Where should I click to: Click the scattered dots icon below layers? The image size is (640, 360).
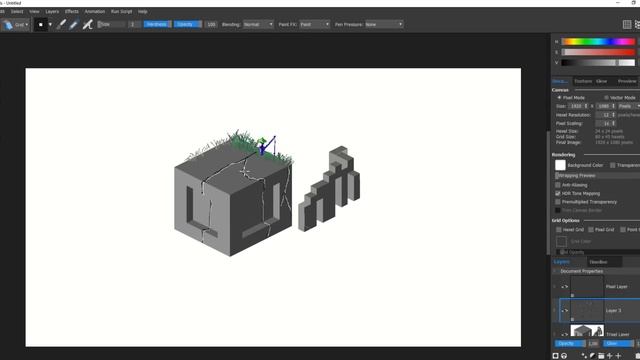(584, 356)
